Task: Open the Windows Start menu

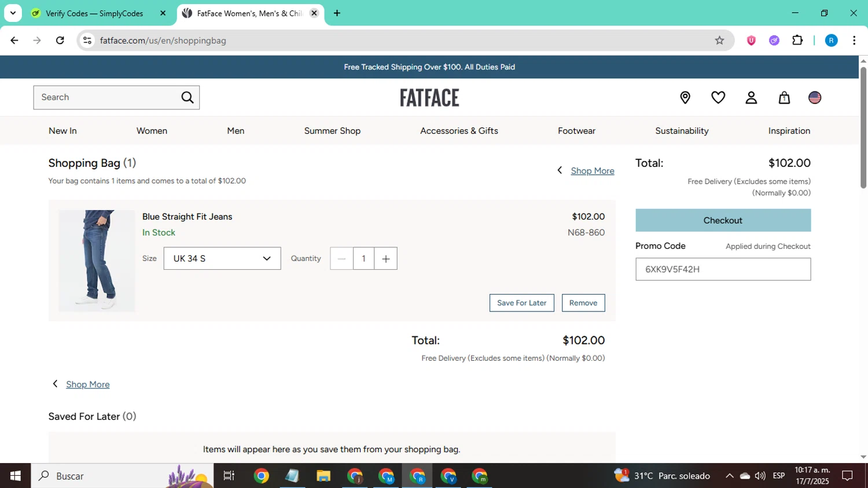Action: 15,476
